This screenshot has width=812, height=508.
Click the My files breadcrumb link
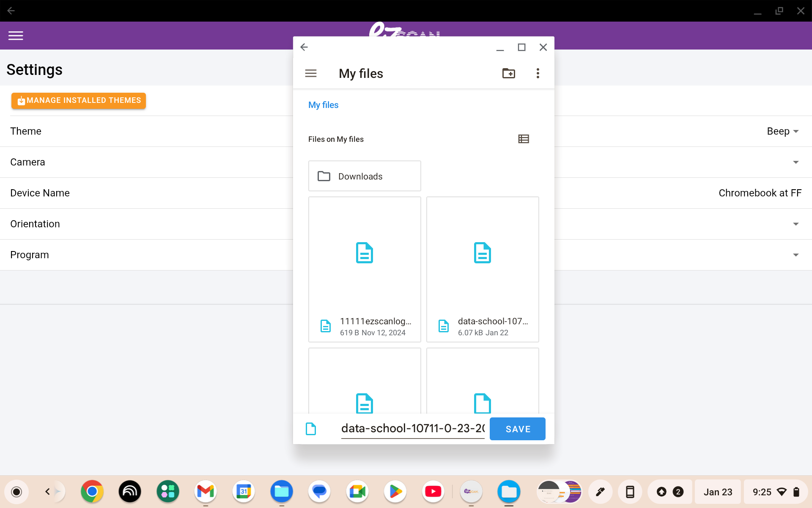point(323,105)
